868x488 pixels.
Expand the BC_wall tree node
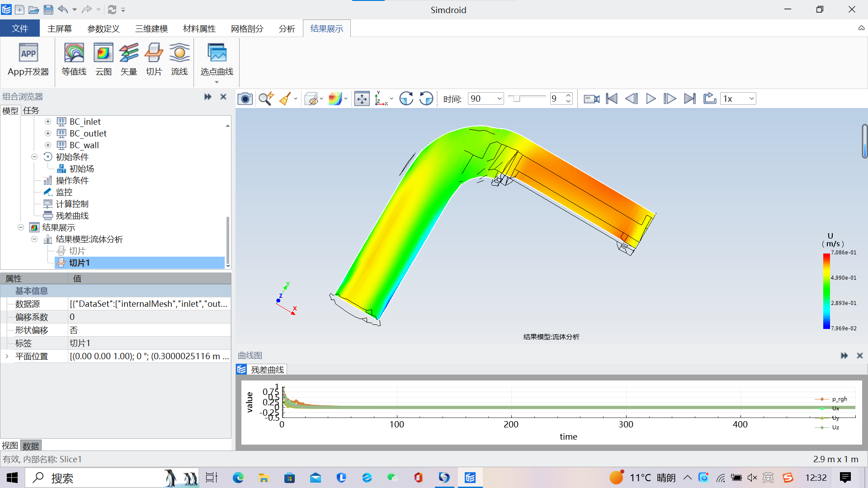(48, 145)
